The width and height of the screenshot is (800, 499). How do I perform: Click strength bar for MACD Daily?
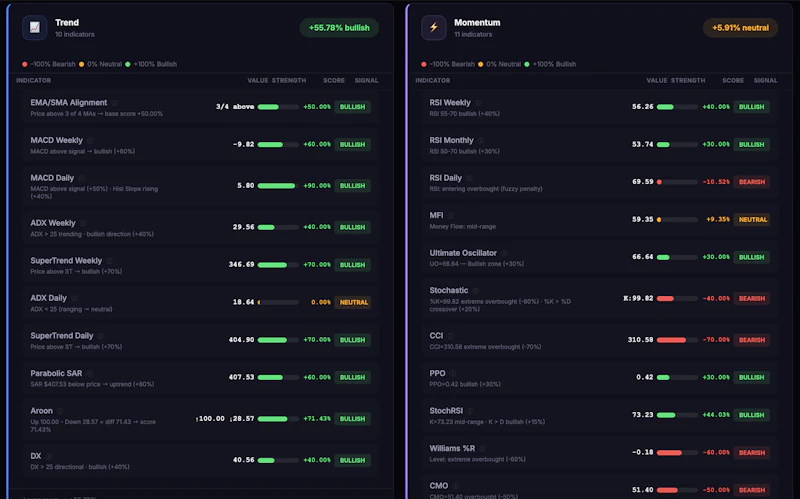click(x=278, y=186)
